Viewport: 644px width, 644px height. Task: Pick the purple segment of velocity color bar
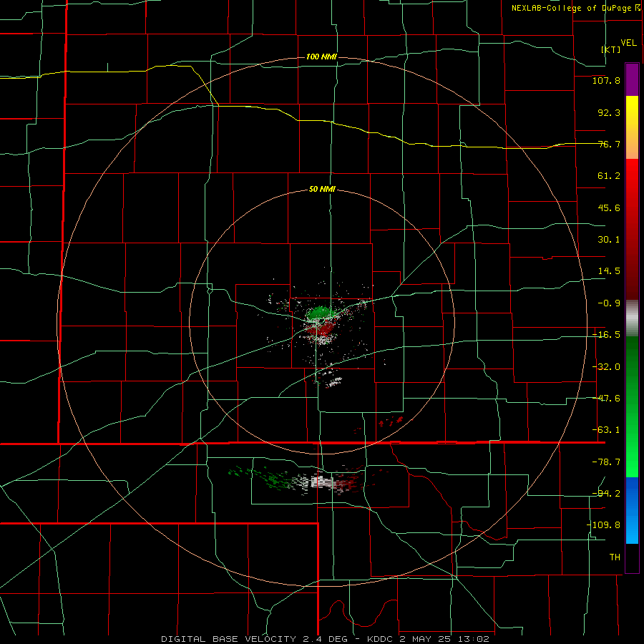tap(632, 79)
